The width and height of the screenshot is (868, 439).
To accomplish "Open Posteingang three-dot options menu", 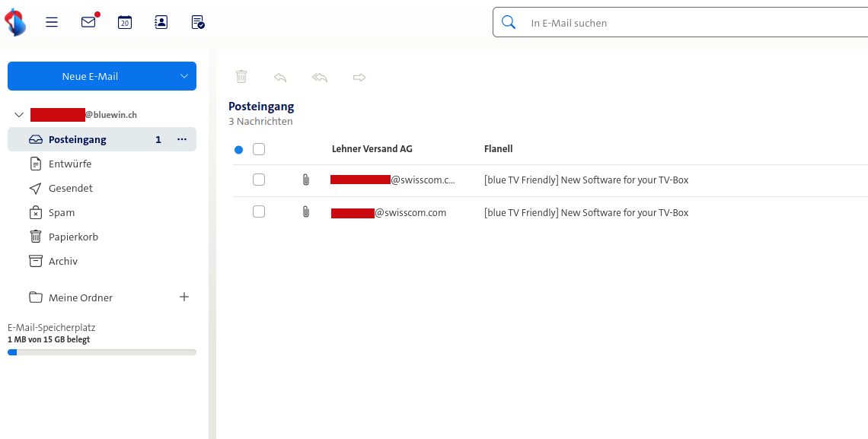I will [x=181, y=139].
